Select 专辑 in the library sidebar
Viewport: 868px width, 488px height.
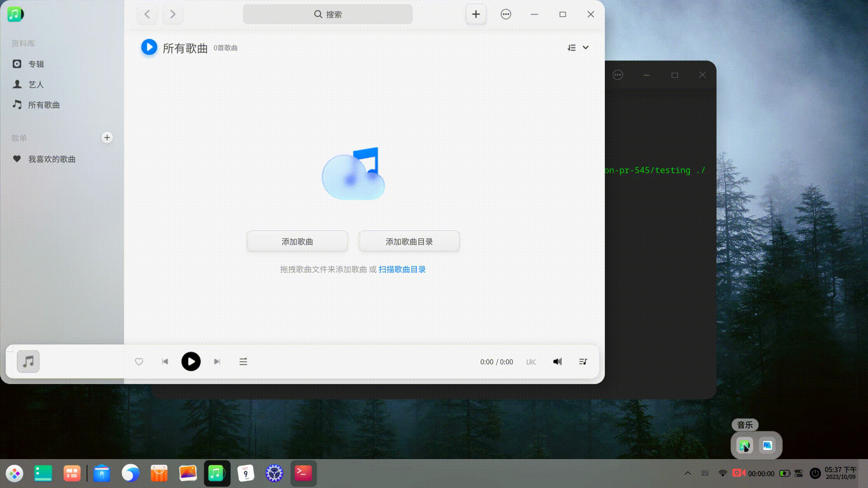click(x=36, y=64)
